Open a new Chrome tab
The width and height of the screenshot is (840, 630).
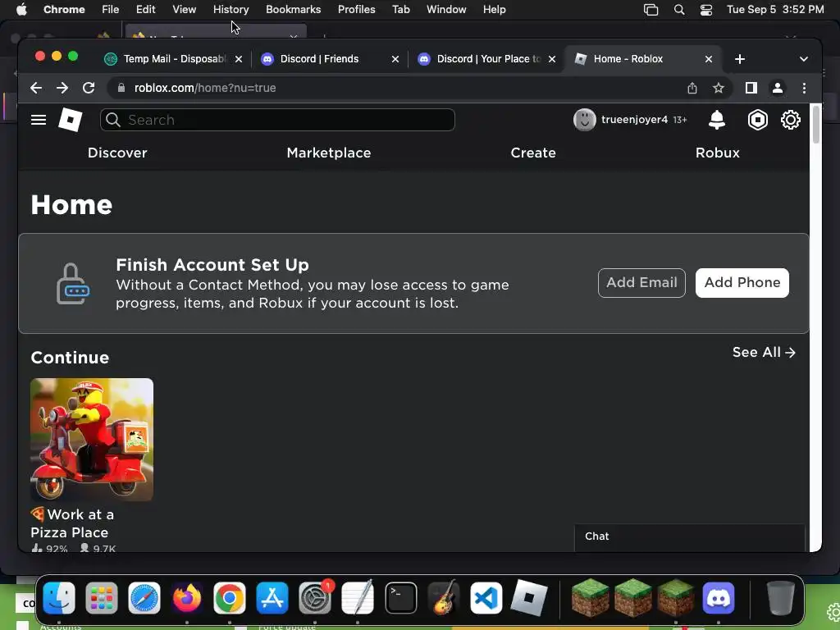click(740, 59)
